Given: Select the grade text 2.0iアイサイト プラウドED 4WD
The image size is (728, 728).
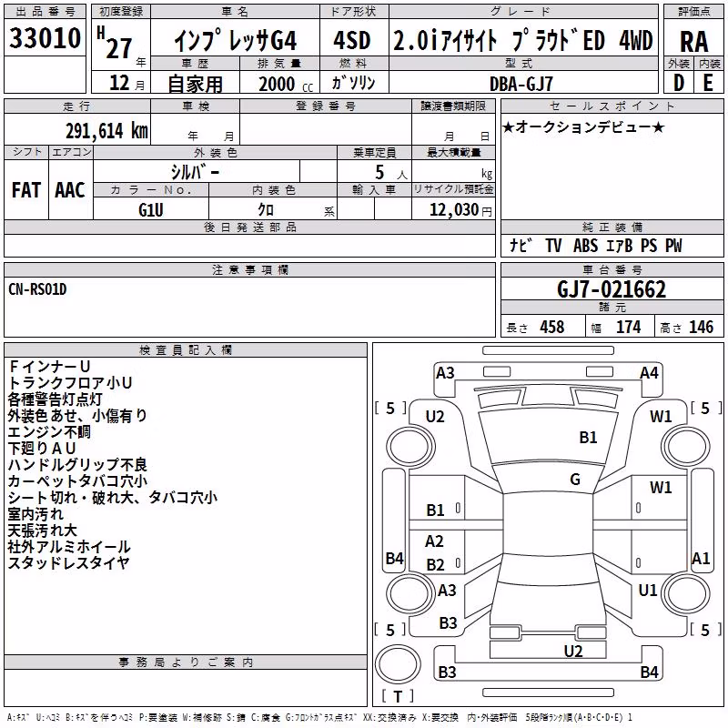Looking at the screenshot, I should coord(523,40).
